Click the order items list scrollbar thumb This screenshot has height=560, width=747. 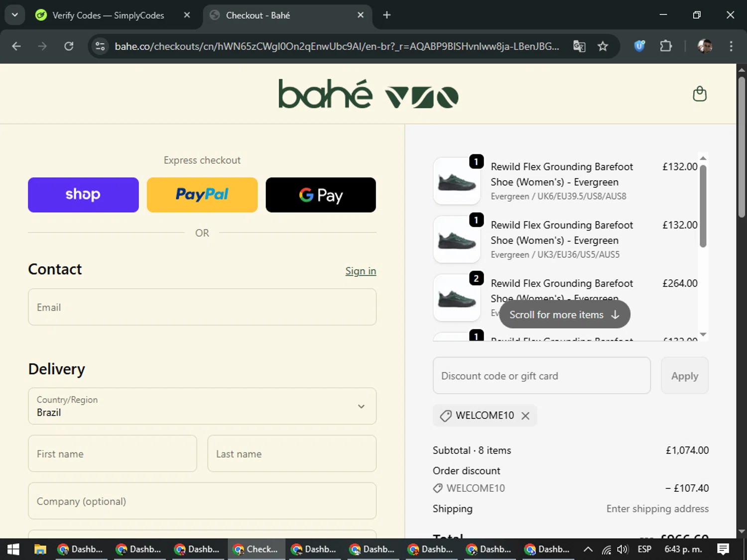pos(703,206)
